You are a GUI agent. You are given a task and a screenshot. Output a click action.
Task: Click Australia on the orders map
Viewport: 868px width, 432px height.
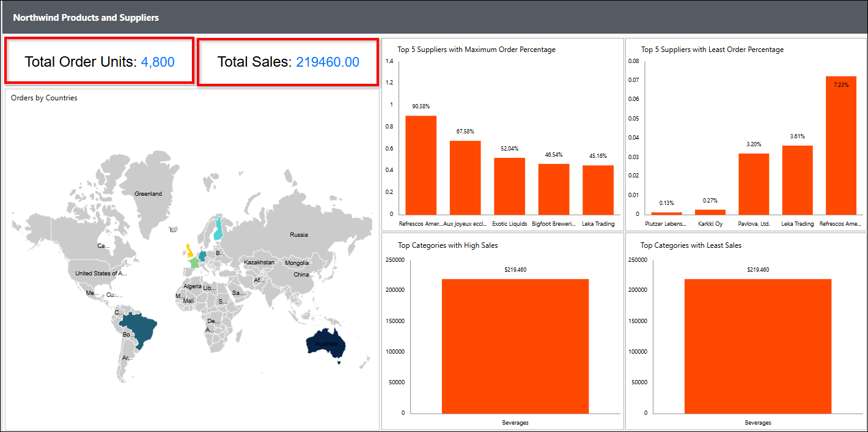(x=326, y=346)
